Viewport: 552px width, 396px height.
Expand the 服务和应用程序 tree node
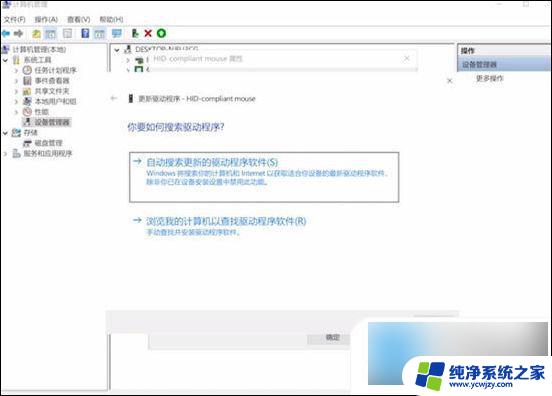(x=5, y=154)
